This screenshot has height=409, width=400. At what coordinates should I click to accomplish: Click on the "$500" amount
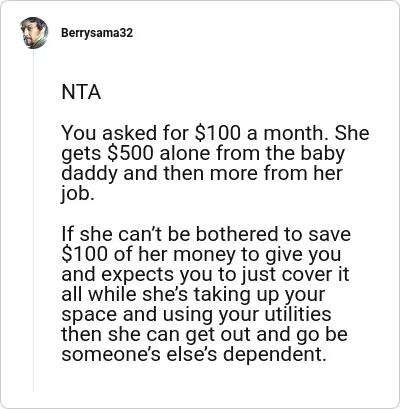pyautogui.click(x=131, y=153)
